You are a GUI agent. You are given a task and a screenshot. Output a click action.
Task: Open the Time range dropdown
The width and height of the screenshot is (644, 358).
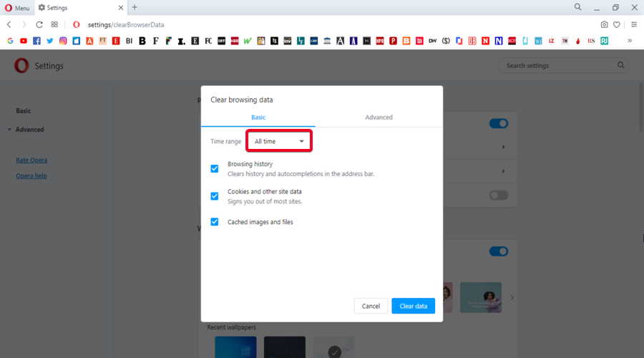(x=279, y=142)
